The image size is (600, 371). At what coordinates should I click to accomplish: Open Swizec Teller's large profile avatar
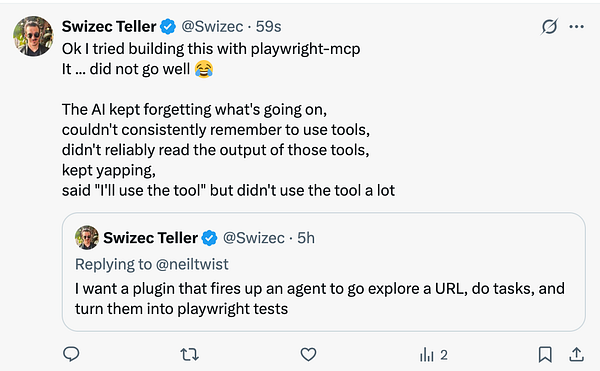coord(33,36)
